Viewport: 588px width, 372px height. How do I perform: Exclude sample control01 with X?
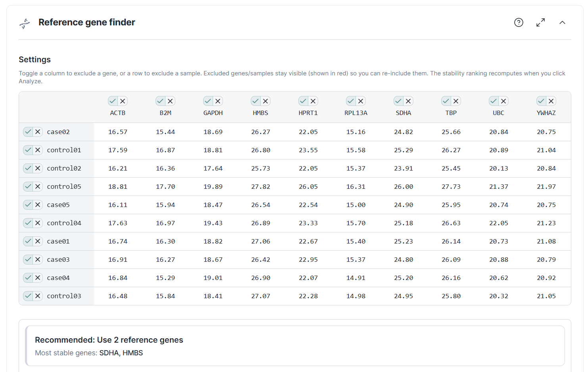[38, 150]
